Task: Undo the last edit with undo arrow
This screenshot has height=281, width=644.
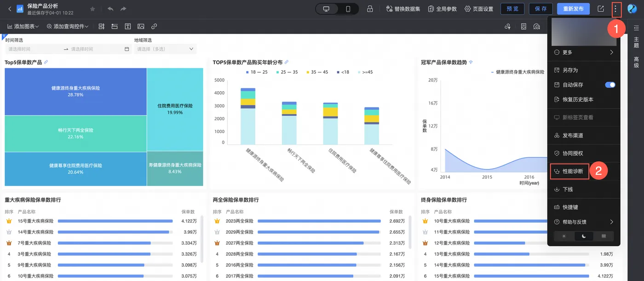Action: [x=110, y=9]
